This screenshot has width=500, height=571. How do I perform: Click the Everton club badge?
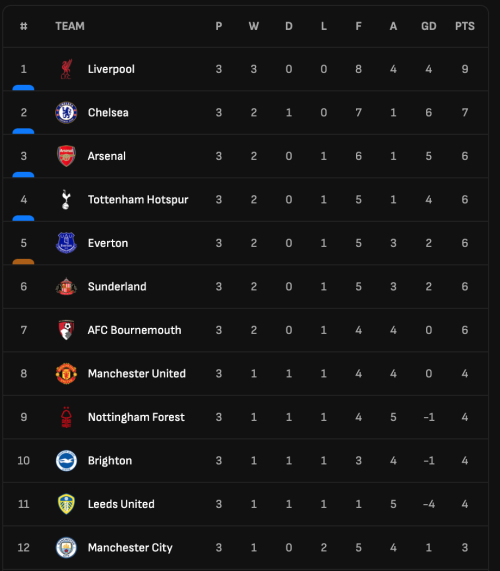66,243
